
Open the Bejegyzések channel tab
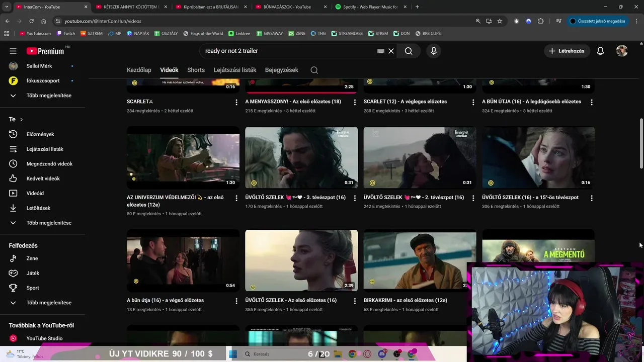click(282, 70)
